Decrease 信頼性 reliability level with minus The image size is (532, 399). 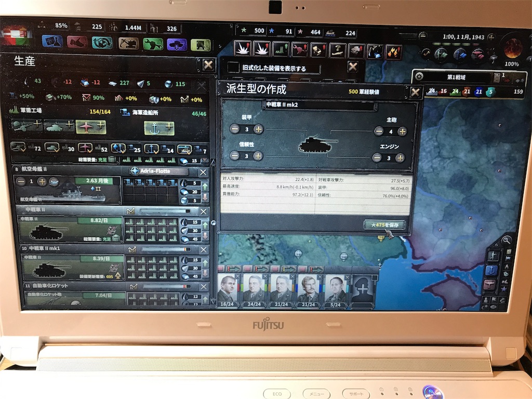(x=234, y=155)
